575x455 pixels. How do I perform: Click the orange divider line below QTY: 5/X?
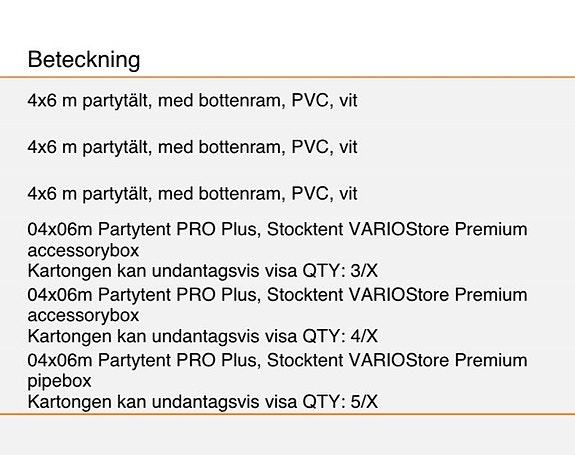[x=288, y=414]
